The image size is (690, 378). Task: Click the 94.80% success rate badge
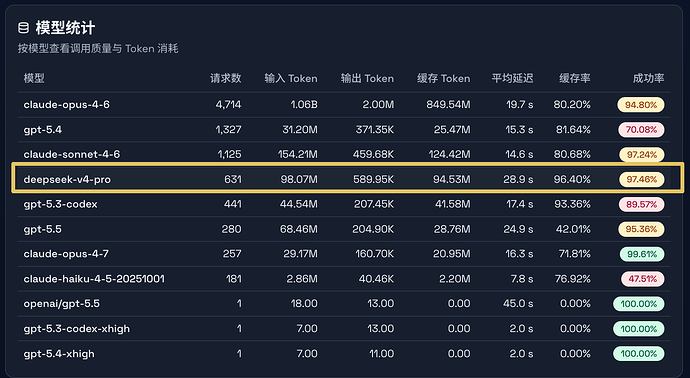[641, 105]
